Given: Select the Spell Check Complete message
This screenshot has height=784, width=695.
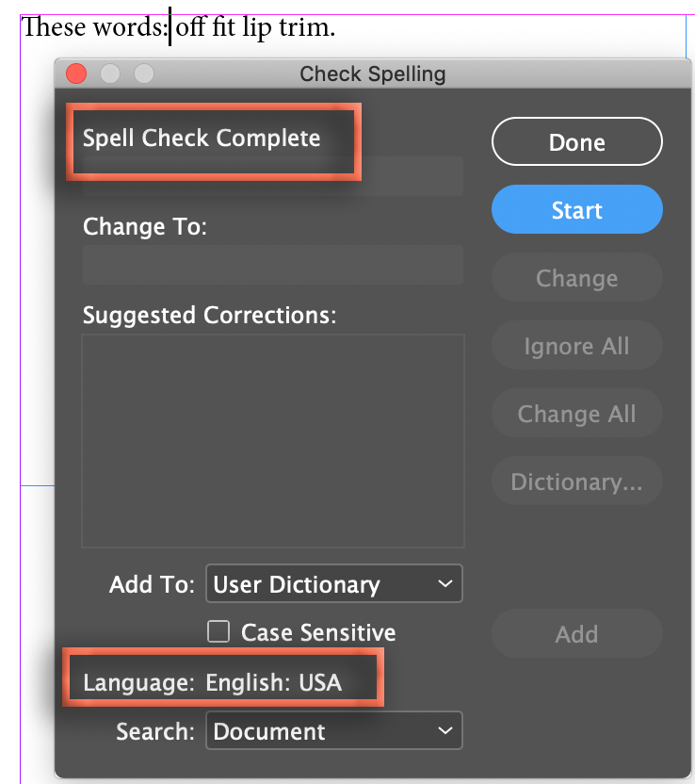Looking at the screenshot, I should coord(202,138).
